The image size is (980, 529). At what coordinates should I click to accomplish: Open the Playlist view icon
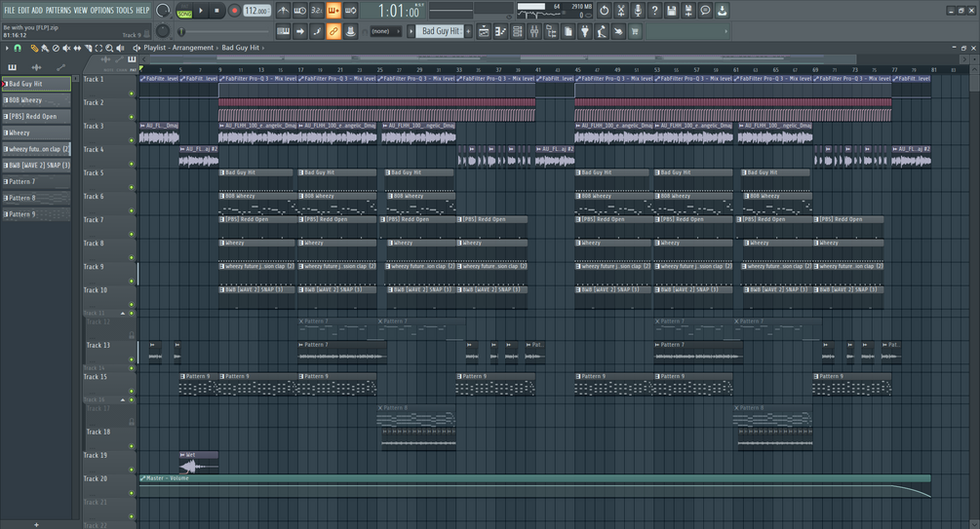pyautogui.click(x=484, y=31)
